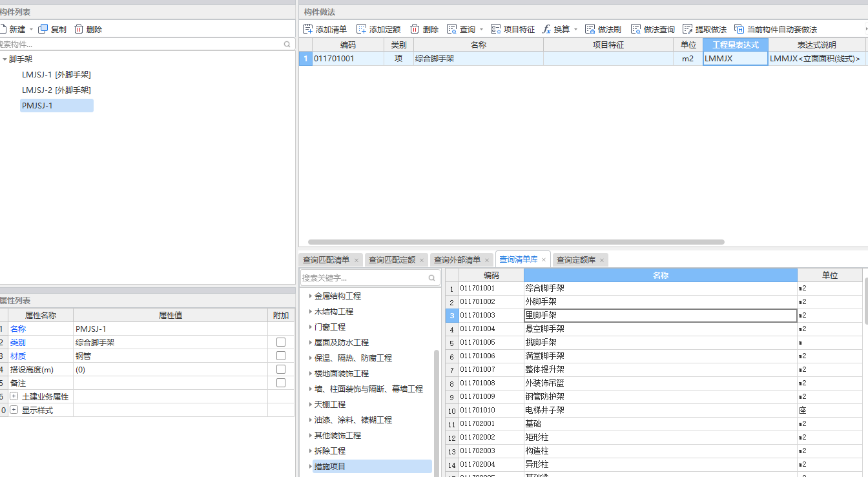Open the 查询 dropdown arrow
The image size is (868, 477).
[x=481, y=29]
